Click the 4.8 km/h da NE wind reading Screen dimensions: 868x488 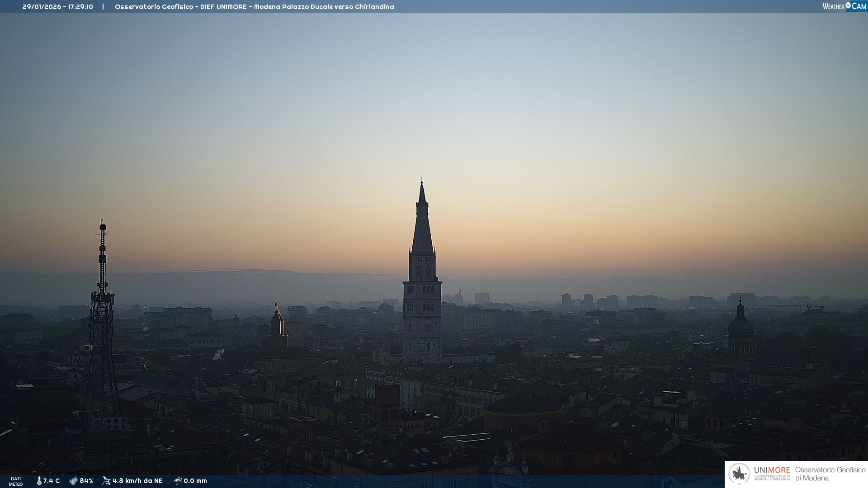coord(137,481)
